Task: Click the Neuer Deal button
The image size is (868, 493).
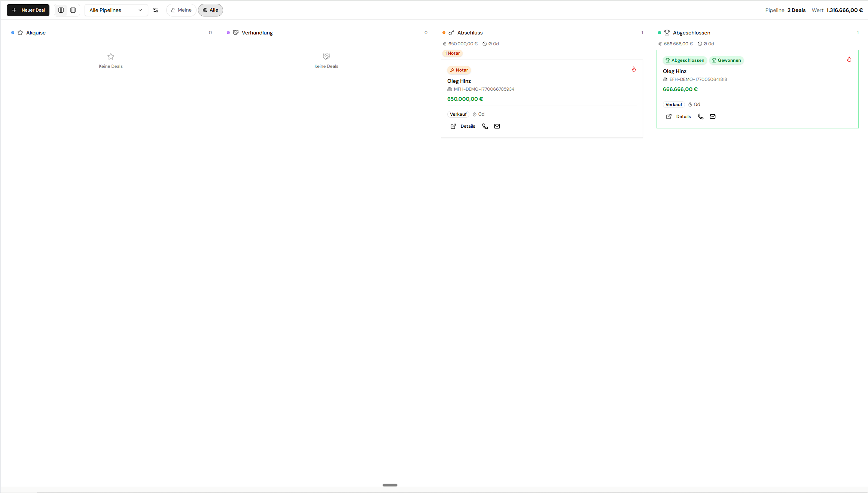Action: [x=28, y=10]
